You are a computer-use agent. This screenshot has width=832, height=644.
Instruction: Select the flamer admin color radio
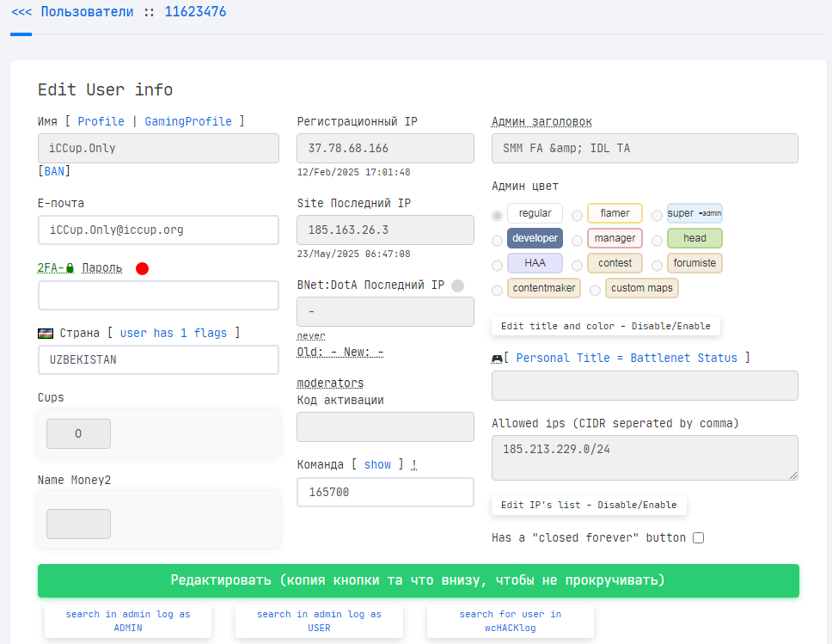[x=577, y=216]
